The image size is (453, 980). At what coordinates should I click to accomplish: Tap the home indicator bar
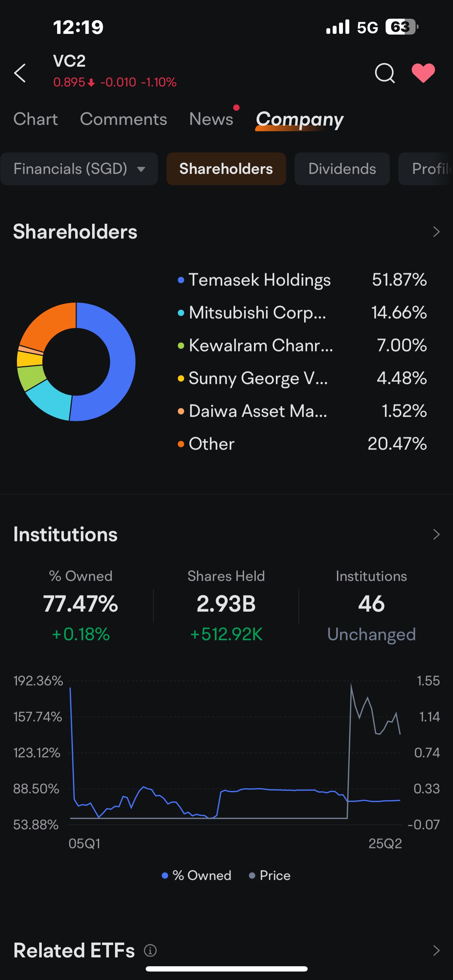pyautogui.click(x=226, y=969)
